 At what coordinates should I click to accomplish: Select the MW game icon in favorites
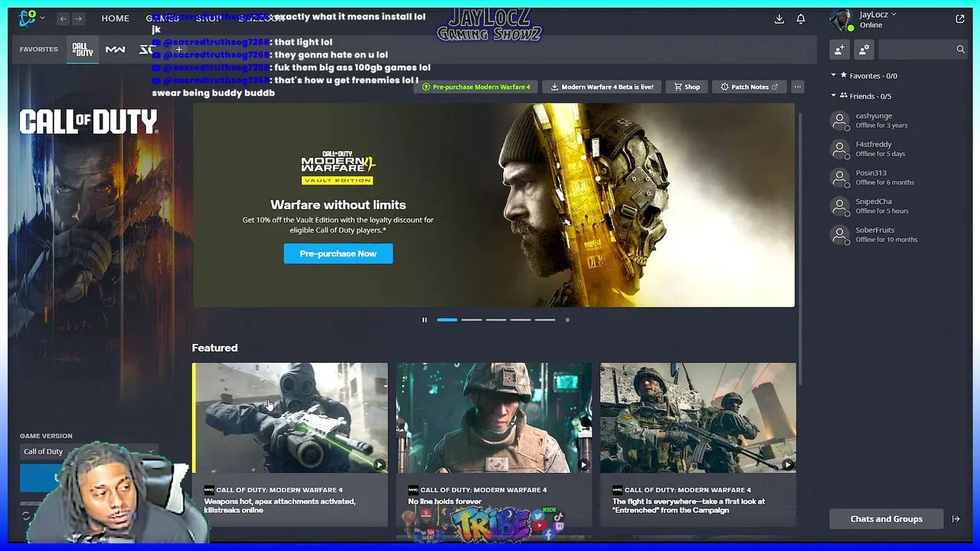(115, 50)
